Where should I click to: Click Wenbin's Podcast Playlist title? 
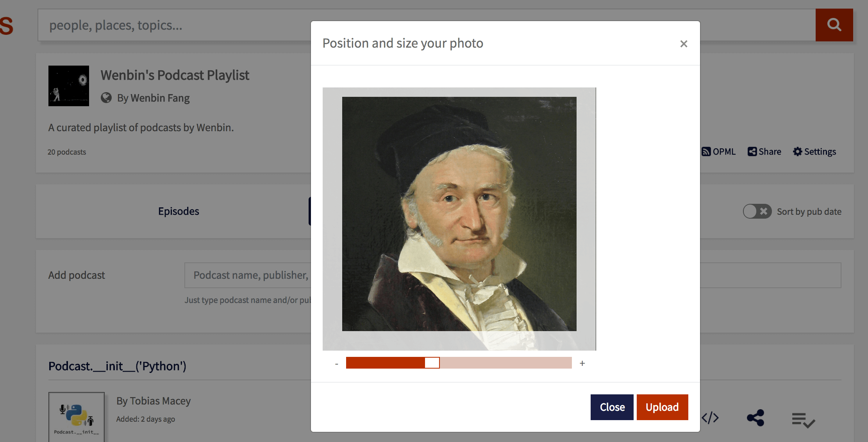[x=175, y=75]
